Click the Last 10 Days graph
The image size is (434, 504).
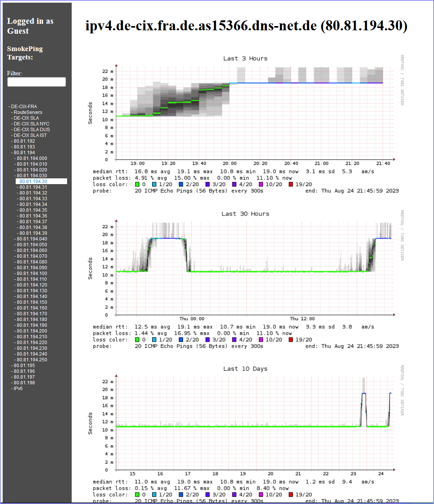click(x=245, y=434)
